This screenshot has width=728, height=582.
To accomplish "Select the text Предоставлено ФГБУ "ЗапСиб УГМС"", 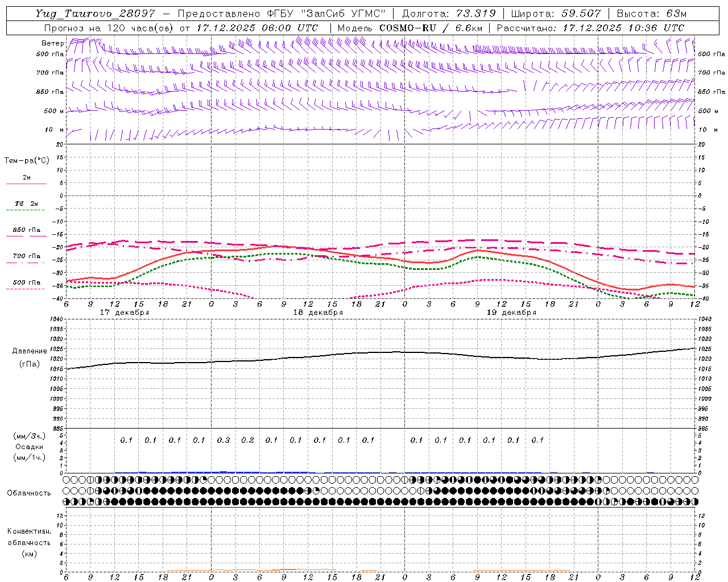I will [282, 14].
